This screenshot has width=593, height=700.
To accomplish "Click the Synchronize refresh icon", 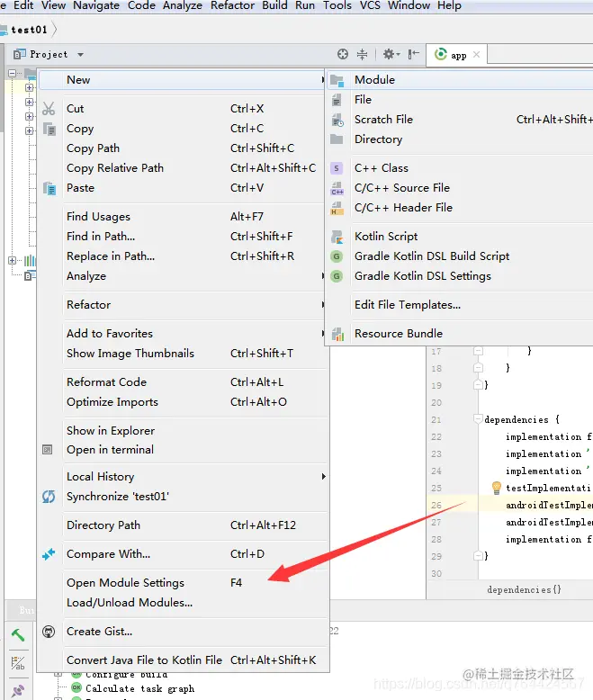I will point(49,497).
